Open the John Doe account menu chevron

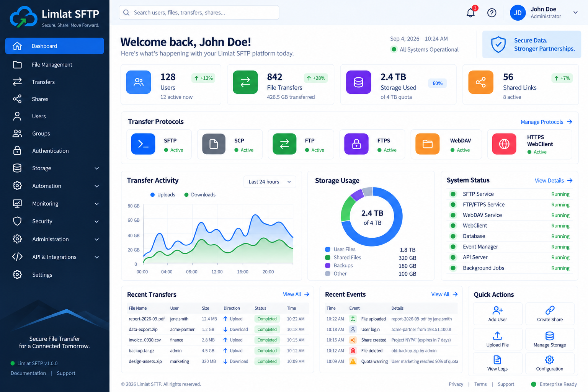575,13
